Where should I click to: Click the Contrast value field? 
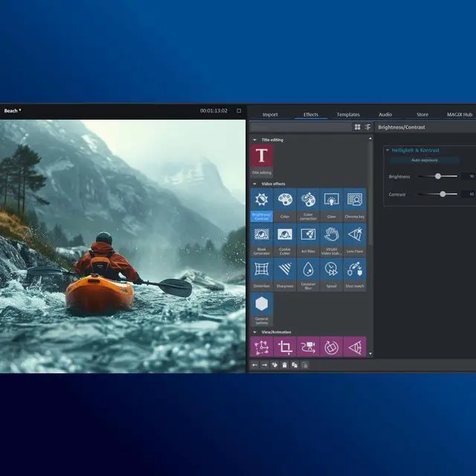click(x=469, y=194)
